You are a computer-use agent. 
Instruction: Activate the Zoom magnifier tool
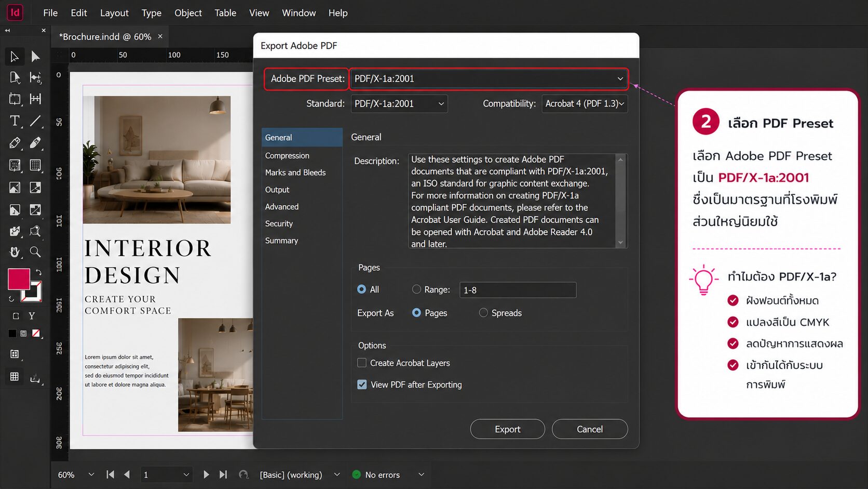tap(35, 252)
